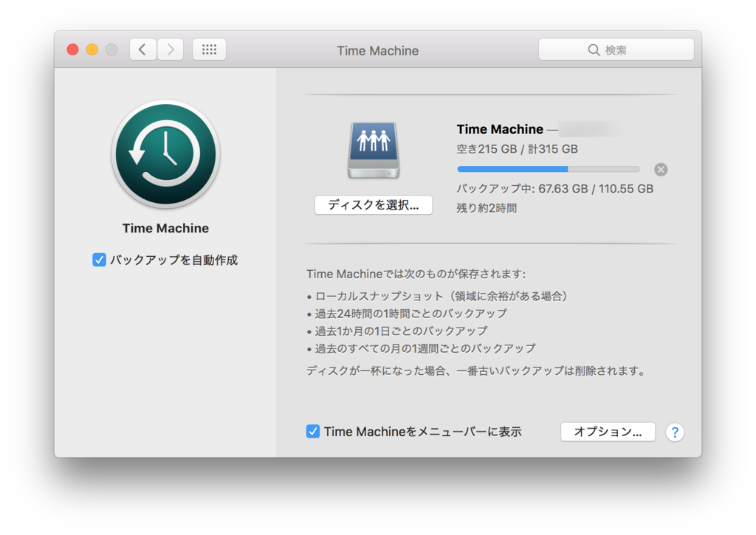Image resolution: width=756 pixels, height=535 pixels.
Task: Click the backup progress bar
Action: (x=549, y=169)
